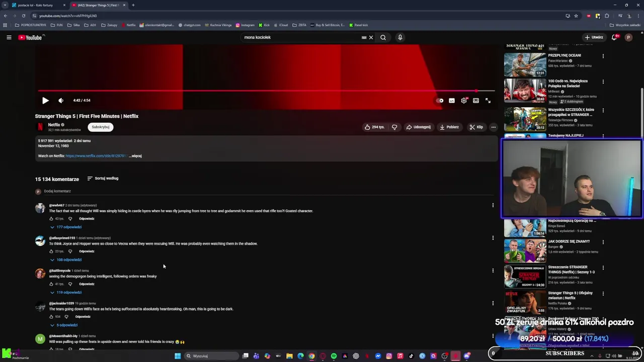Expand 119 odpowiedzi replies

tap(66, 293)
